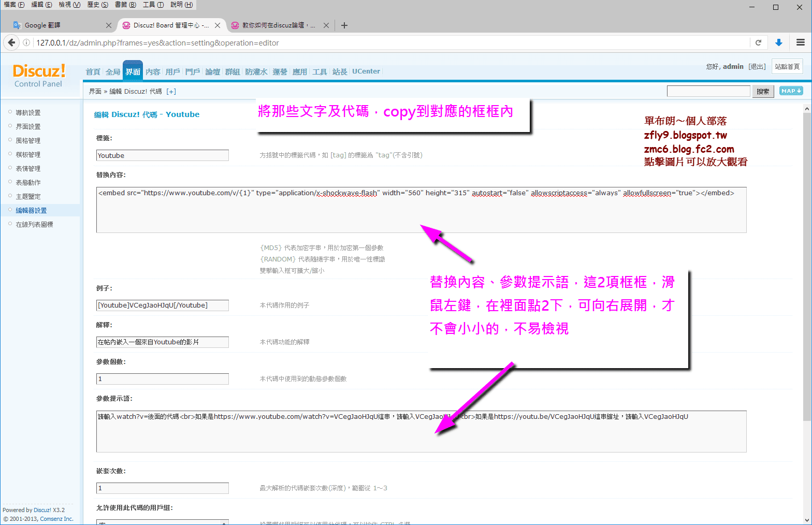Go to 運營 in admin navigation
The width and height of the screenshot is (812, 525).
(x=280, y=72)
